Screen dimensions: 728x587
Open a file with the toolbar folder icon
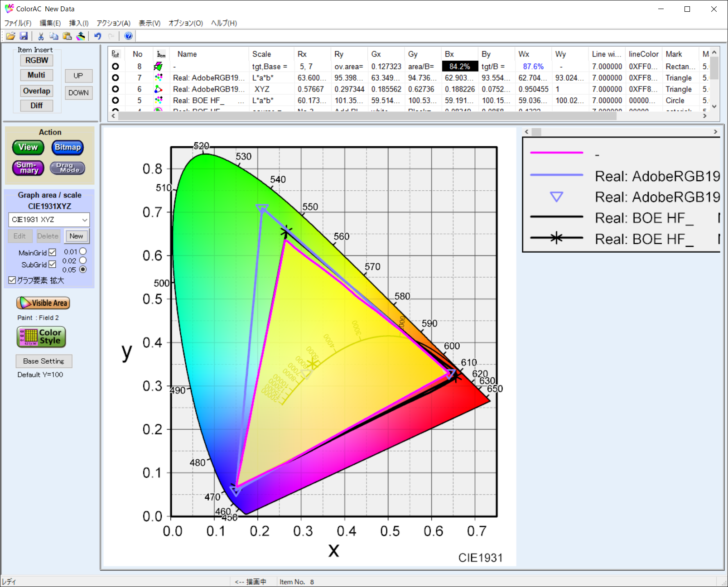pyautogui.click(x=10, y=36)
